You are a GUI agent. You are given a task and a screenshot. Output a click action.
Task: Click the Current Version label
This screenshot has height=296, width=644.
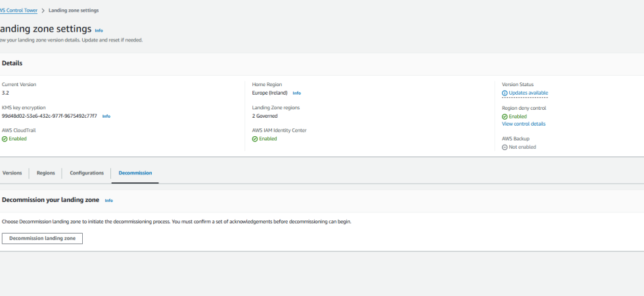19,84
